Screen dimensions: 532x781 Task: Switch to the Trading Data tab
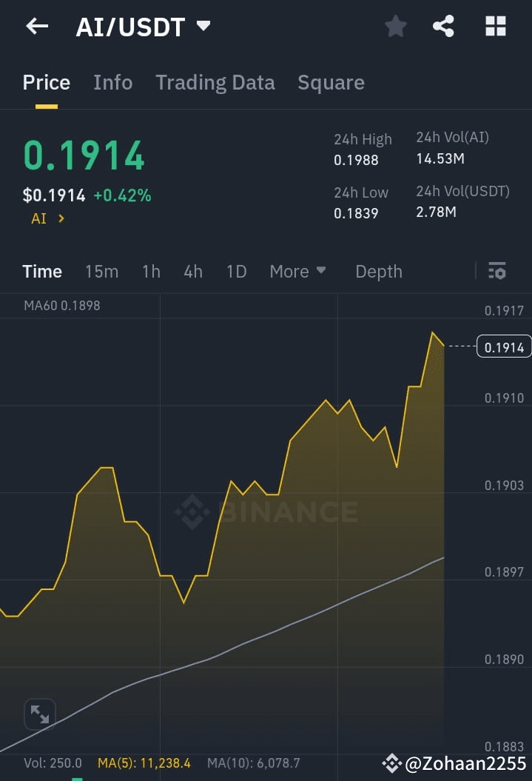(215, 82)
